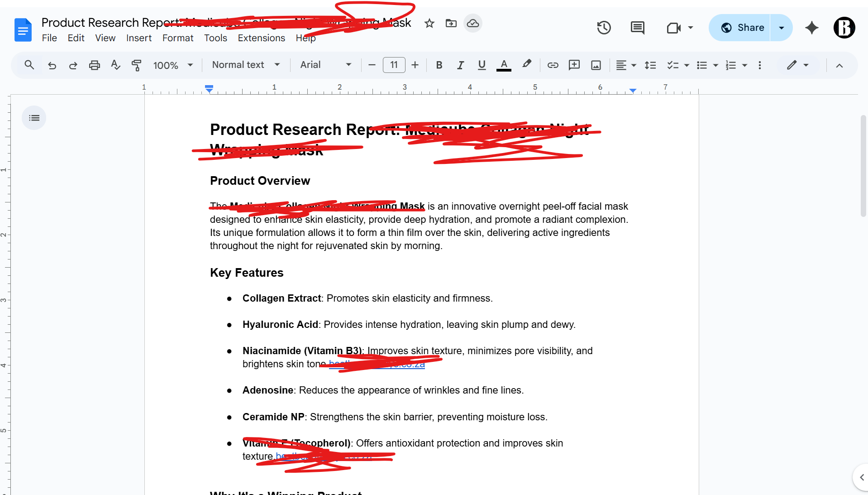Viewport: 868px width, 495px height.
Task: Open the Normal text style dropdown
Action: pyautogui.click(x=246, y=65)
